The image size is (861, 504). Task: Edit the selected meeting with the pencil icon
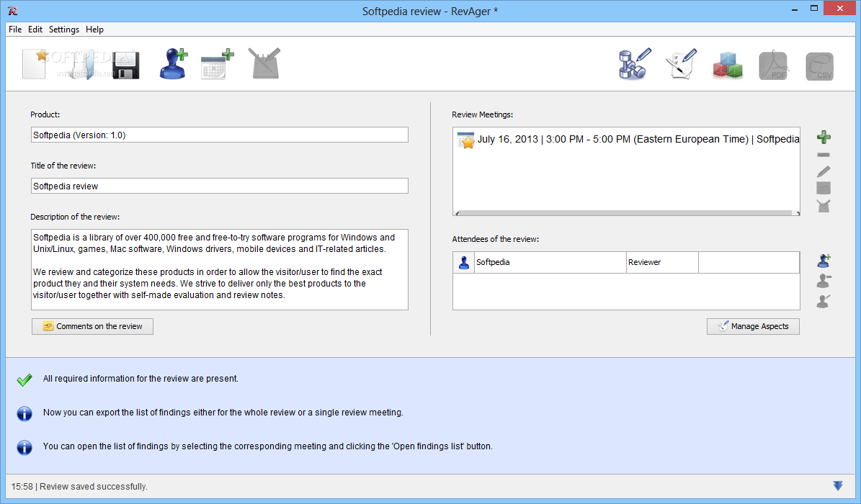(x=824, y=172)
